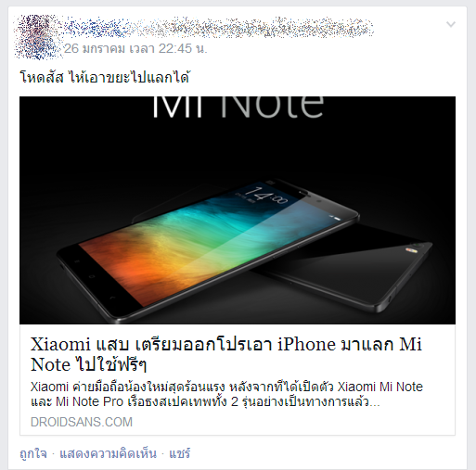Click the phone's front camera sensor near earpiece
Screen dimensions: 476x470
319,201
